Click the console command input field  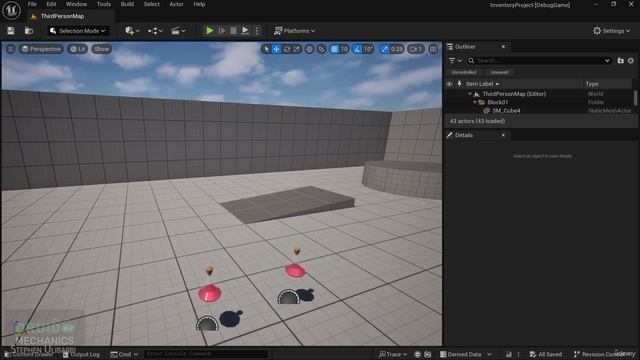click(205, 354)
